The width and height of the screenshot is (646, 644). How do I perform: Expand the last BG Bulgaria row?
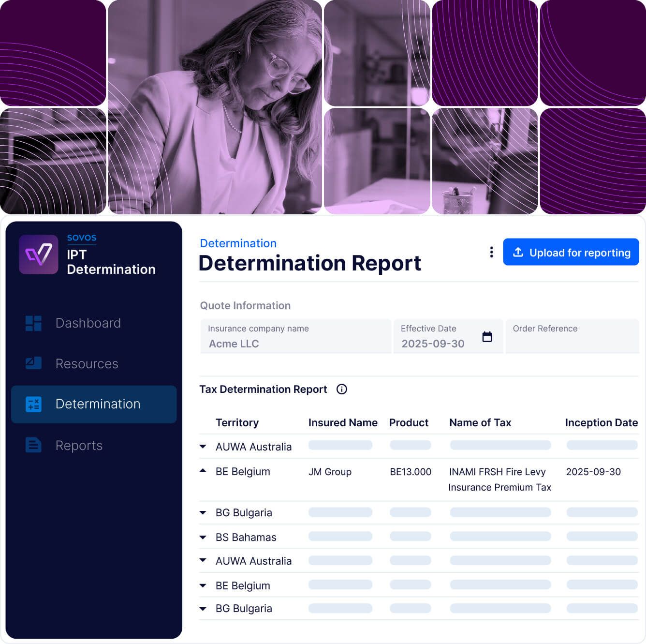pos(203,609)
